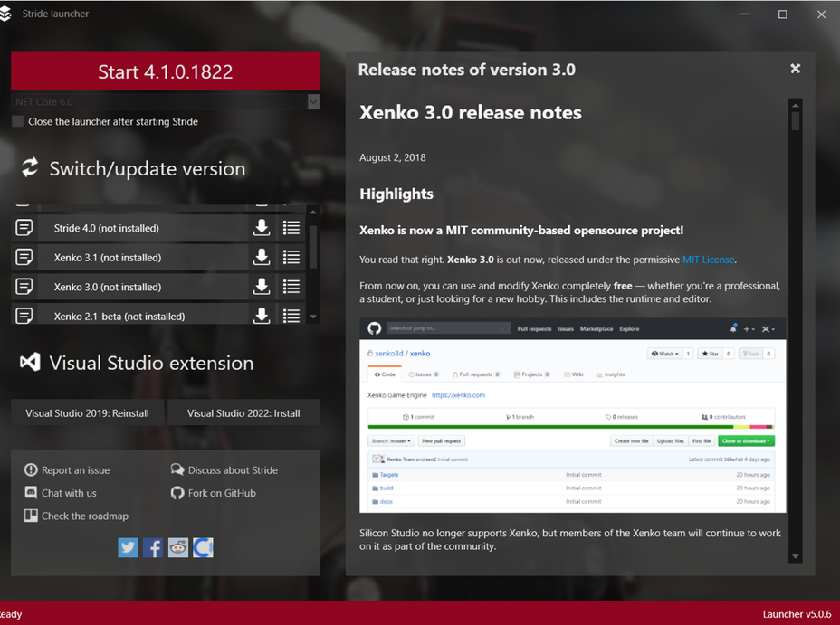Click the Launcher v5.0.6 status text

(x=797, y=614)
